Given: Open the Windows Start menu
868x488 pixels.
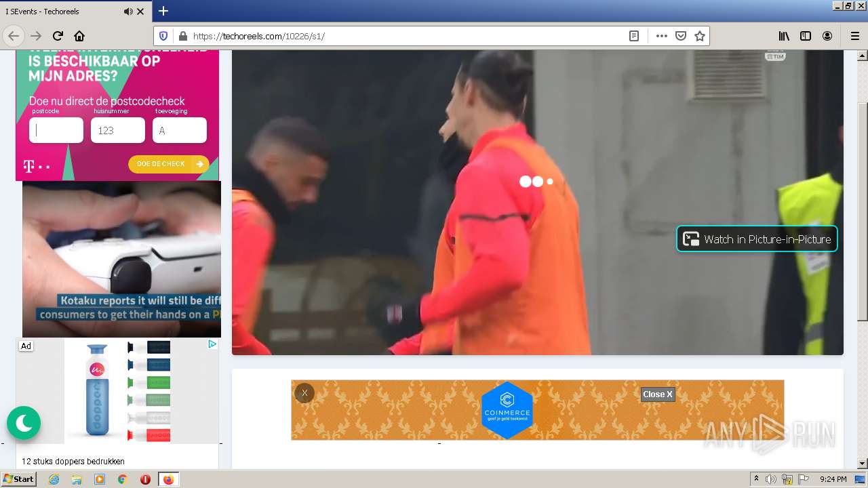Looking at the screenshot, I should tap(18, 479).
